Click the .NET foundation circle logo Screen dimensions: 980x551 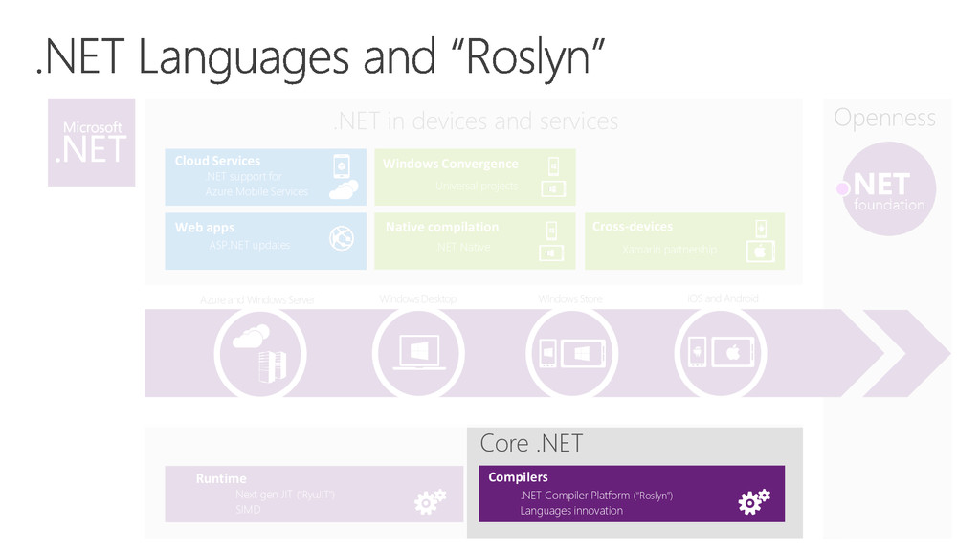888,188
